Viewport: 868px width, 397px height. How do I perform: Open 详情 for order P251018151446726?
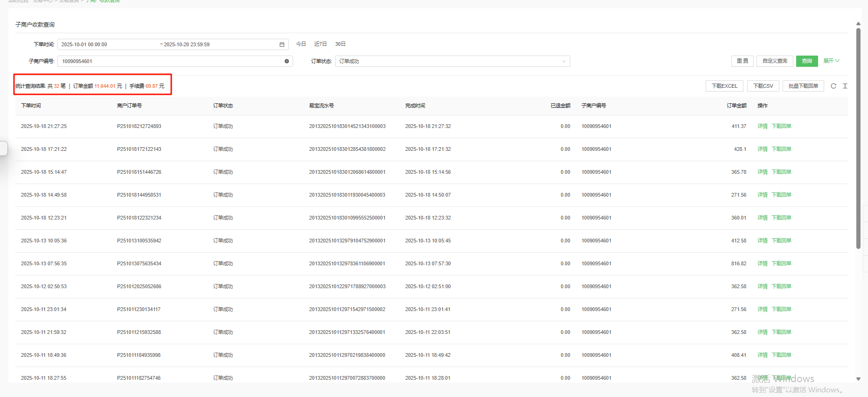click(763, 172)
